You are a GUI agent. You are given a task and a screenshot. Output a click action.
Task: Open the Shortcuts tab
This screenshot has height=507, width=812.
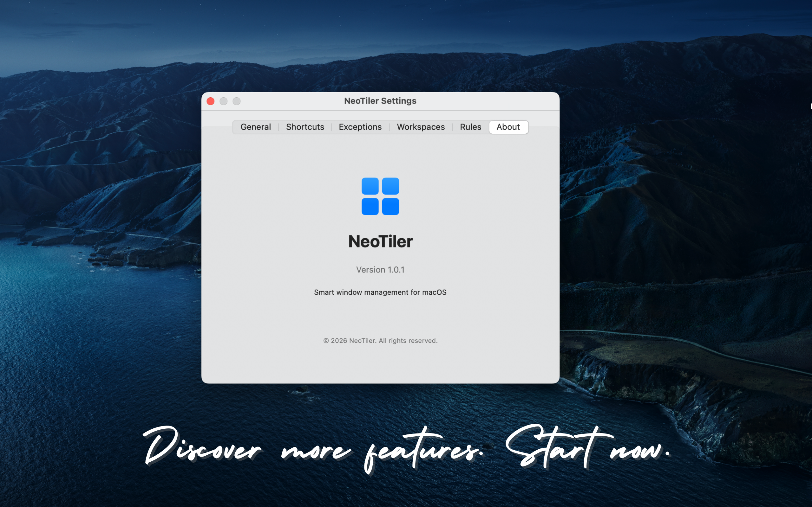tap(305, 127)
